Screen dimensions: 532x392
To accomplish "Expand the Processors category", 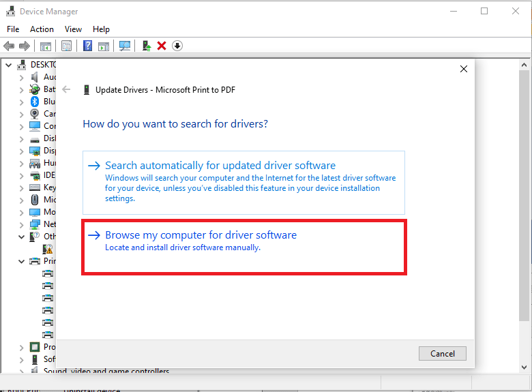I will pos(22,348).
